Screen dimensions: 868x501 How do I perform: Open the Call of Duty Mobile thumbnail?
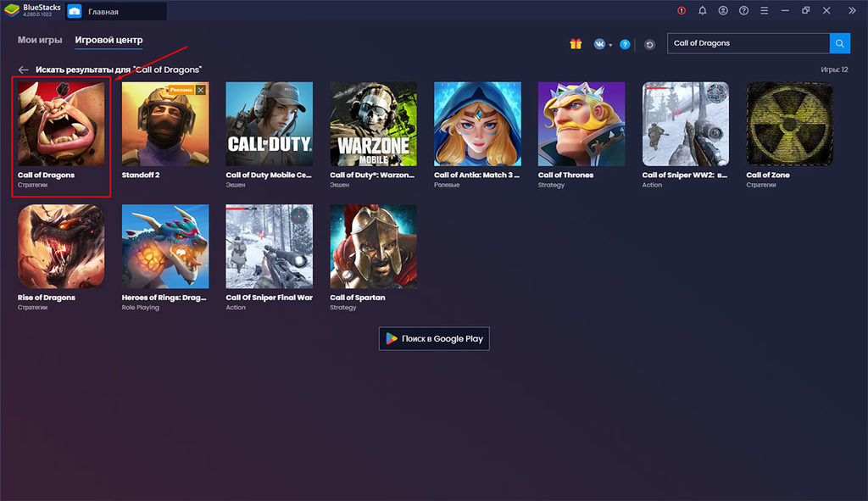point(269,124)
